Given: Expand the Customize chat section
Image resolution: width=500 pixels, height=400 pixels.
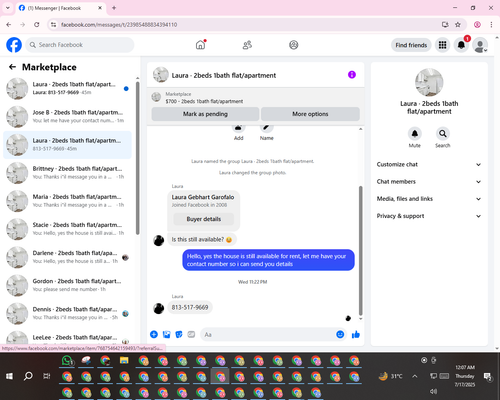Looking at the screenshot, I should tap(429, 164).
